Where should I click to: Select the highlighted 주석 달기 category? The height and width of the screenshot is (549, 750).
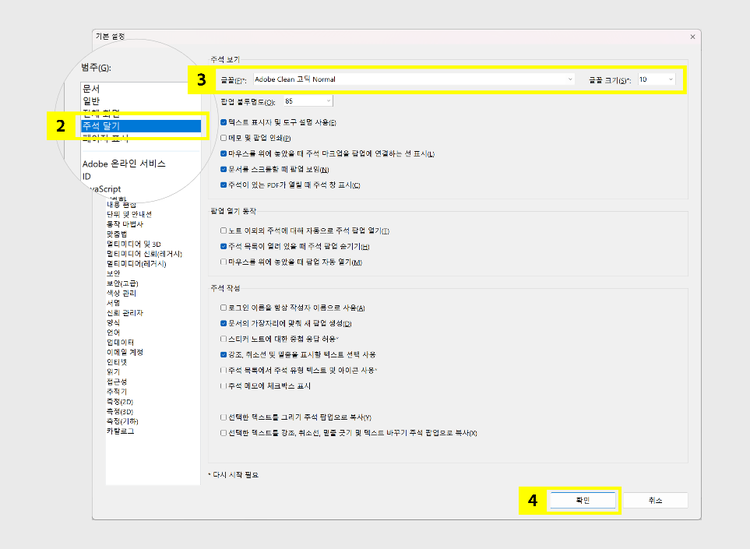(x=141, y=126)
